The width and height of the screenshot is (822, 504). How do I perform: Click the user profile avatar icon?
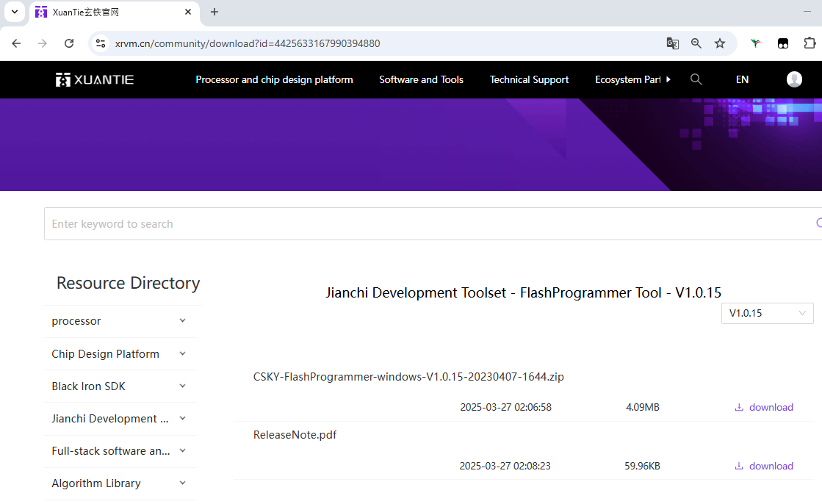coord(794,79)
